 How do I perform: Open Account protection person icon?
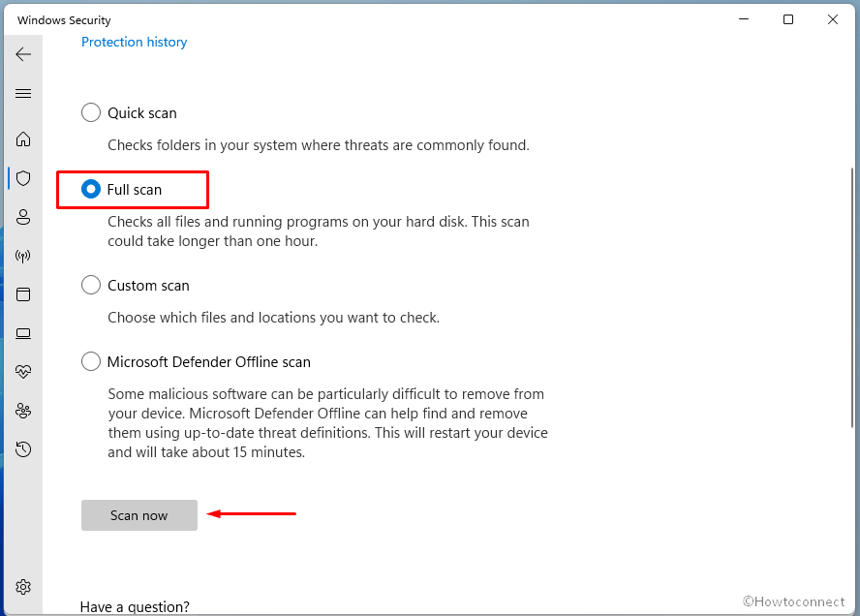[23, 217]
